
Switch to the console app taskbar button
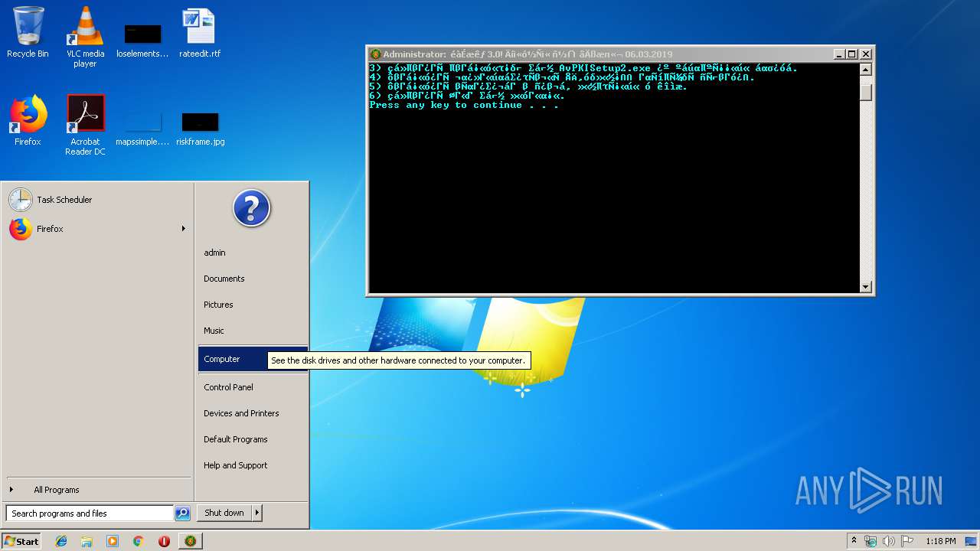191,541
